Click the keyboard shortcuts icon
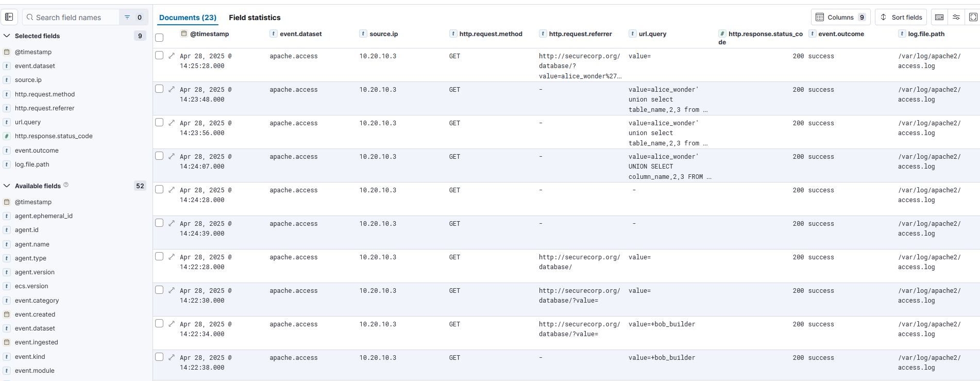Viewport: 980px width, 381px height. [939, 17]
